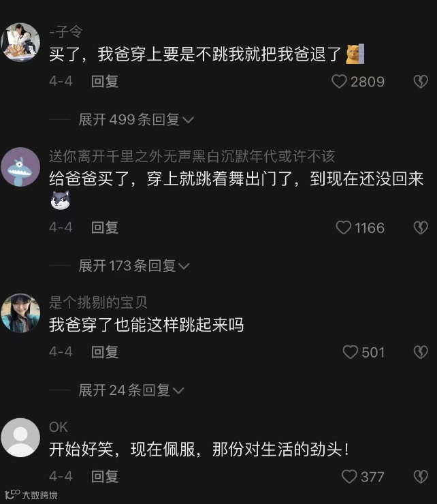
Task: Expand the 24 replies thread
Action: pos(131,390)
